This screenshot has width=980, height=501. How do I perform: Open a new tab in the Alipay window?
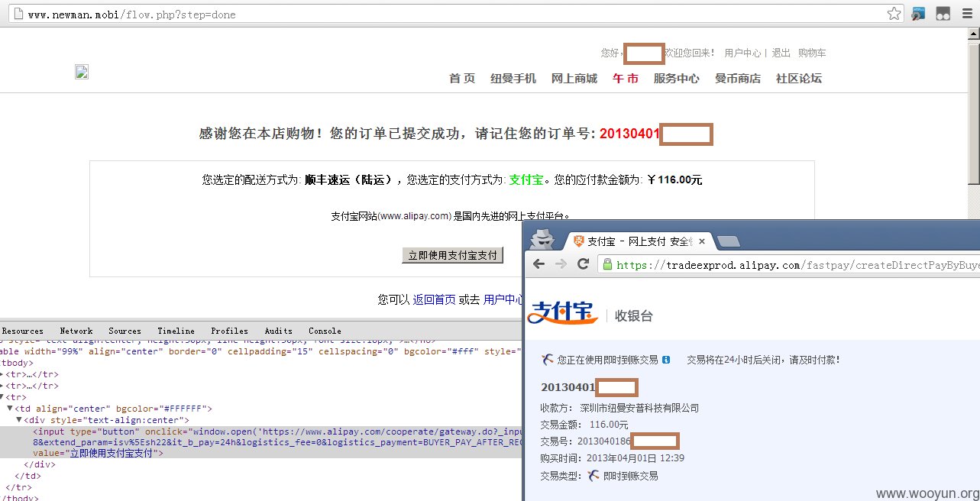(x=729, y=242)
